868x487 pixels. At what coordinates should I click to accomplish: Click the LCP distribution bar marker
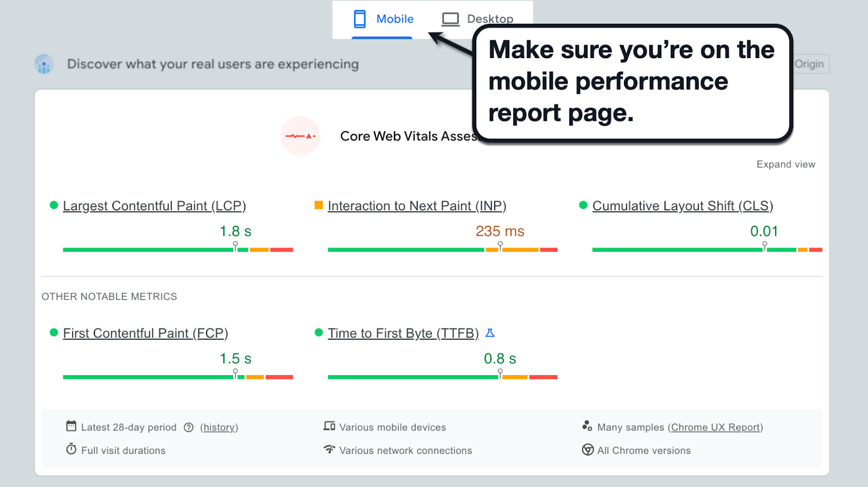tap(235, 246)
